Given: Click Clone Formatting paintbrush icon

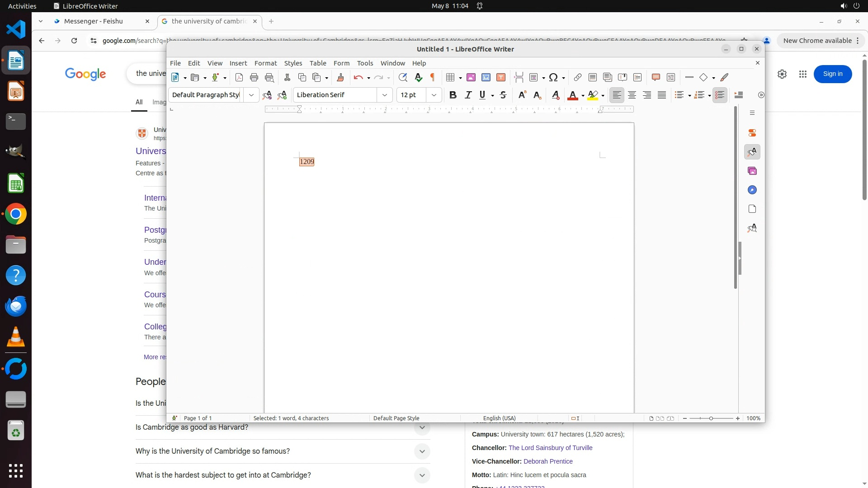Looking at the screenshot, I should pos(340,78).
